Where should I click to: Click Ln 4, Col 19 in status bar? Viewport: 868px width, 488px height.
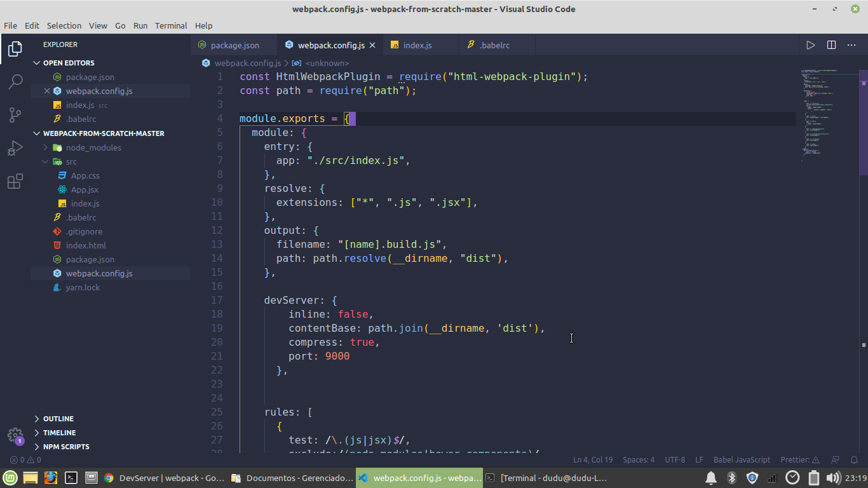click(x=593, y=460)
